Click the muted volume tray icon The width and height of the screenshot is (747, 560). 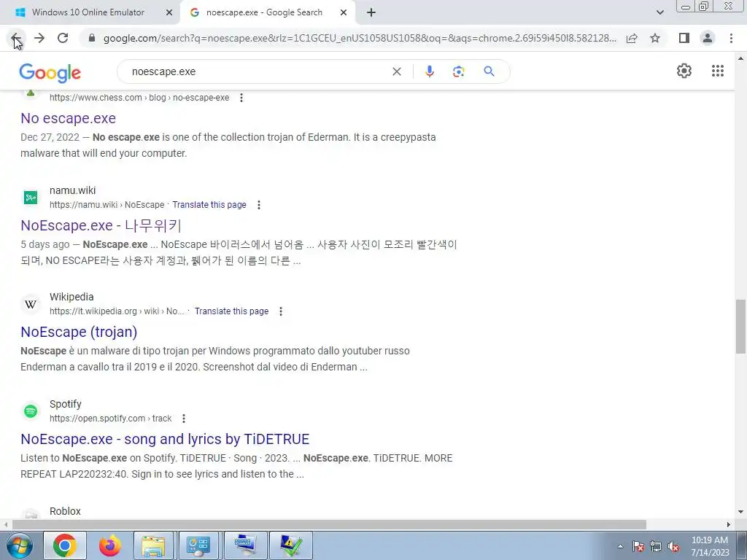pyautogui.click(x=673, y=547)
